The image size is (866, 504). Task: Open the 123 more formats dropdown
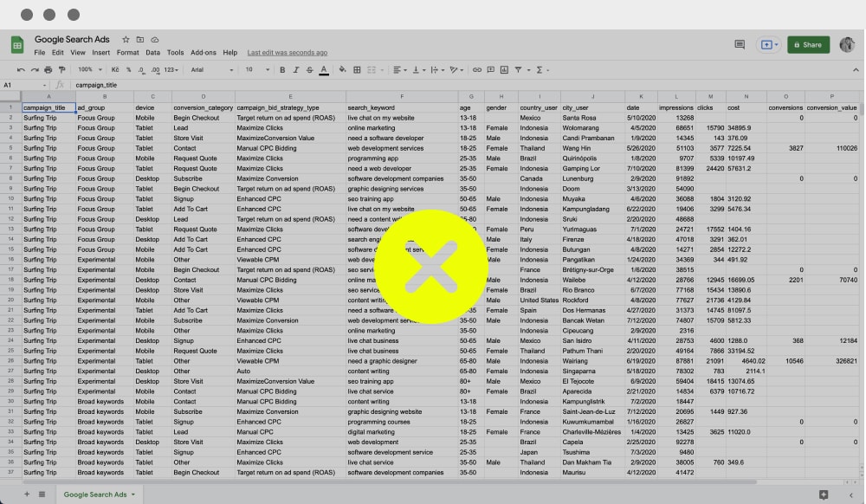[x=171, y=70]
